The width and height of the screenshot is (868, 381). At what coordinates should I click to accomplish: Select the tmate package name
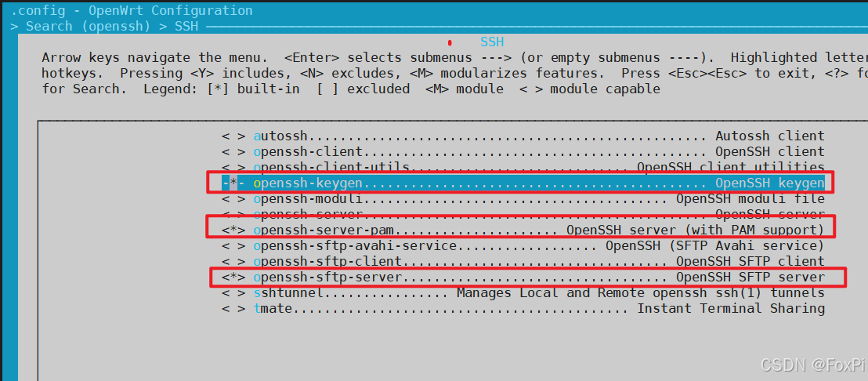273,308
